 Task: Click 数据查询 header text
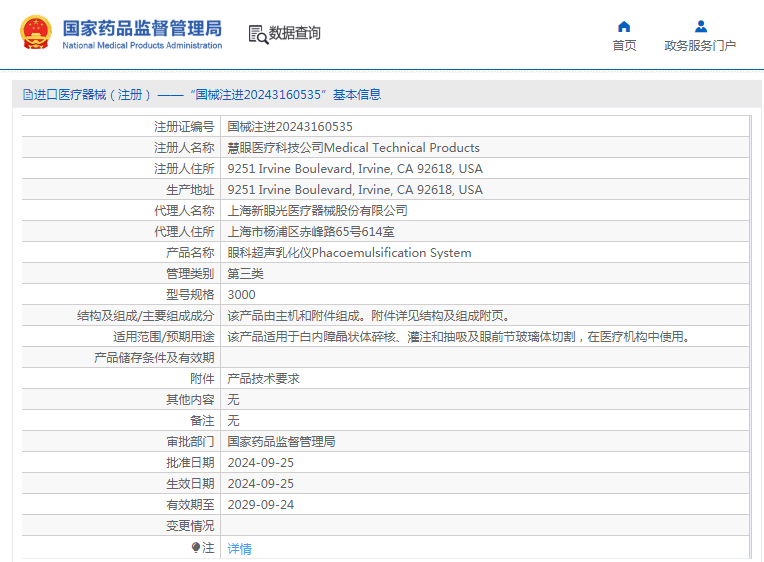(x=295, y=33)
